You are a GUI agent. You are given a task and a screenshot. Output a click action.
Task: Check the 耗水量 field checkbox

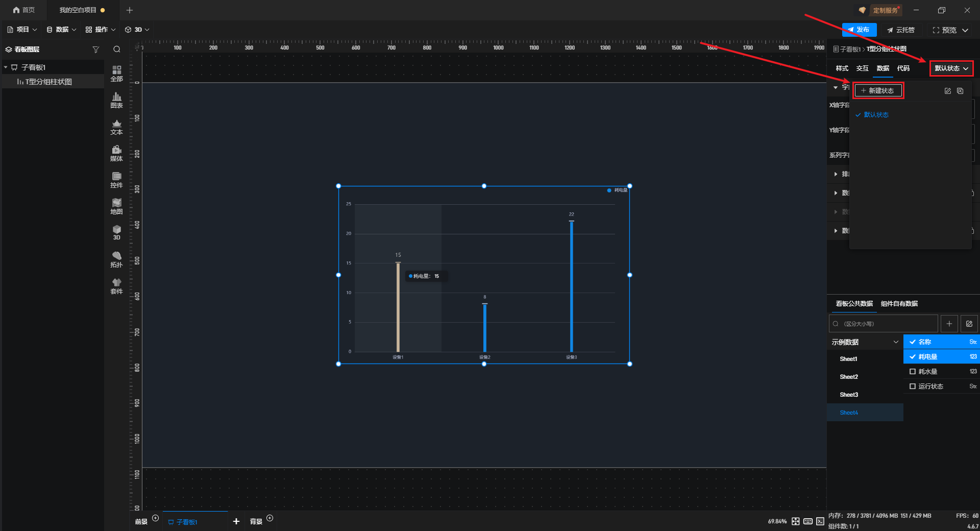913,372
